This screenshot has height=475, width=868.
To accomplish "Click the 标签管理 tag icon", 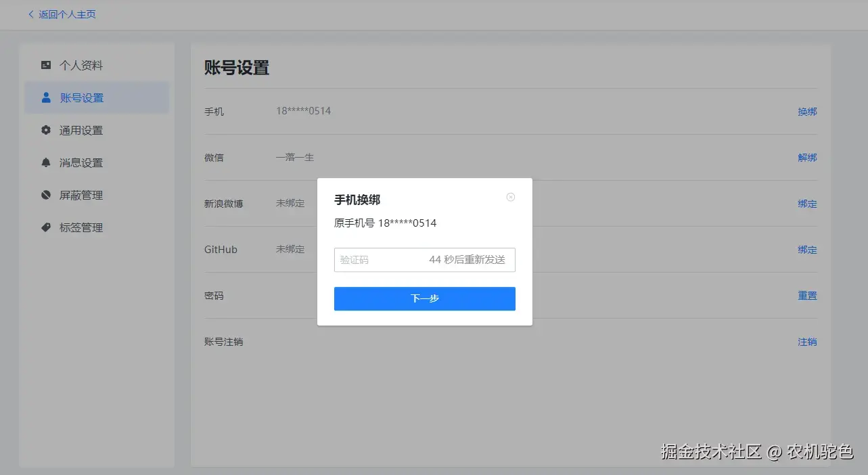I will pos(46,228).
